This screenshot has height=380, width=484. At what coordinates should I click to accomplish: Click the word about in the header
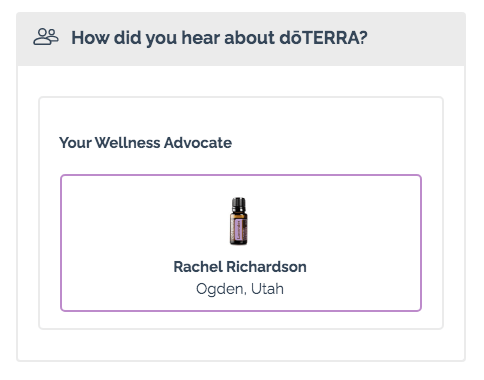coord(249,38)
